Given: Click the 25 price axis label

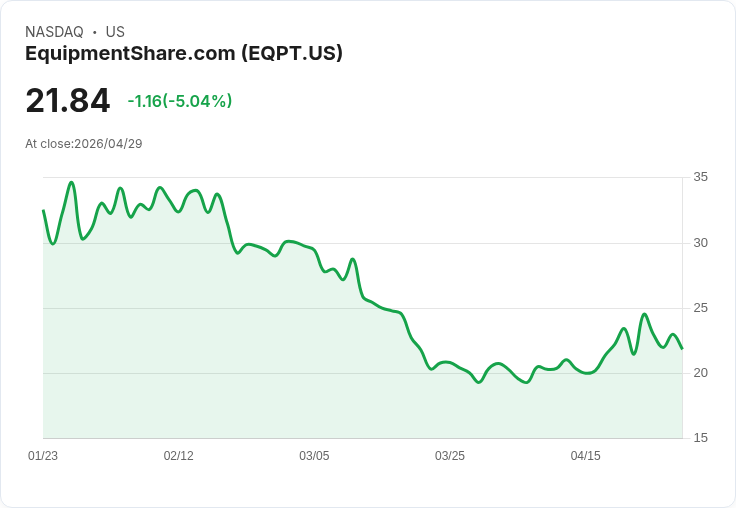Looking at the screenshot, I should [700, 308].
